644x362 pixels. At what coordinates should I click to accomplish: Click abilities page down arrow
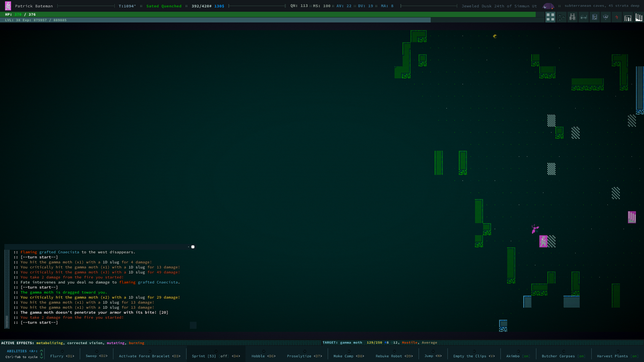[x=42, y=357]
